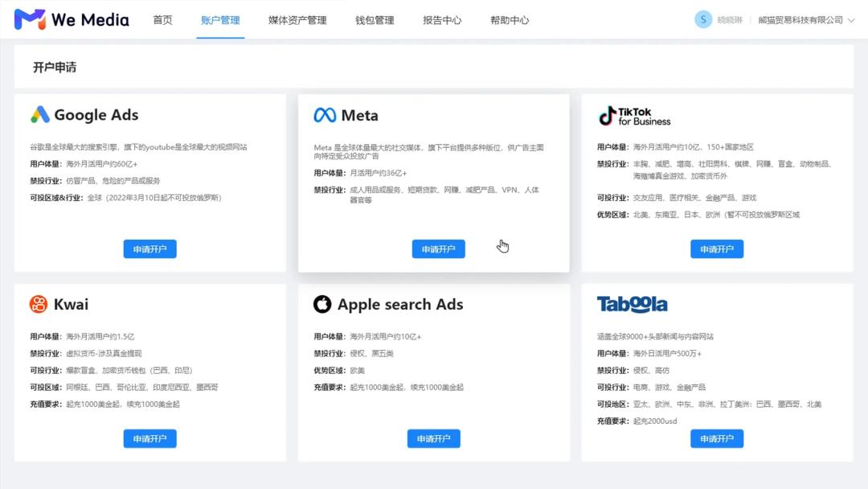Click the 晓晓琳 username text
The height and width of the screenshot is (489, 868).
(x=730, y=19)
